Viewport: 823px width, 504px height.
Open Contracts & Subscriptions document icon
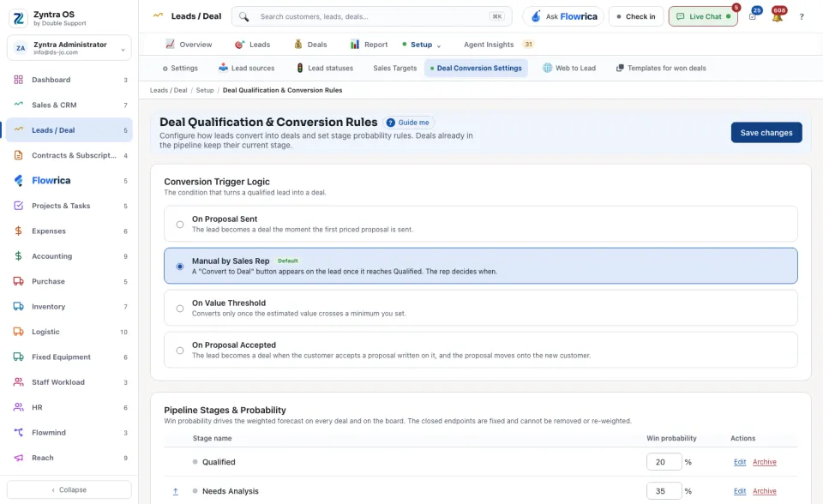[18, 155]
